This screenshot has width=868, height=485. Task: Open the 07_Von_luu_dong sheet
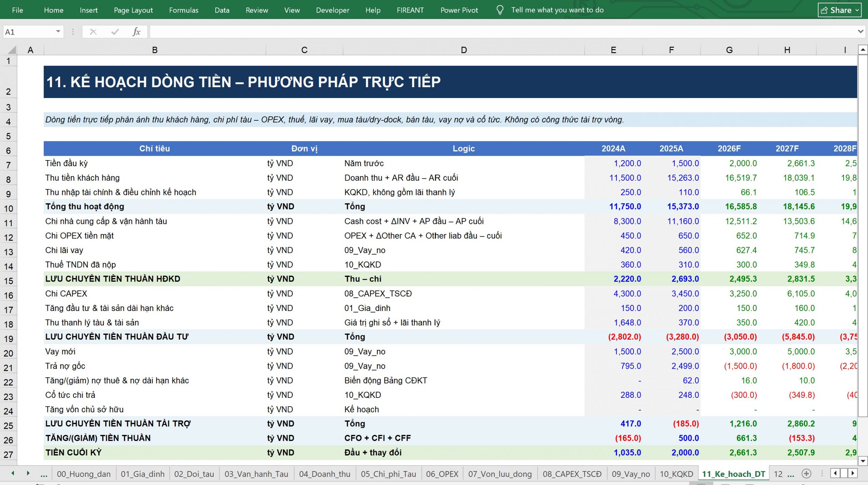(x=500, y=474)
